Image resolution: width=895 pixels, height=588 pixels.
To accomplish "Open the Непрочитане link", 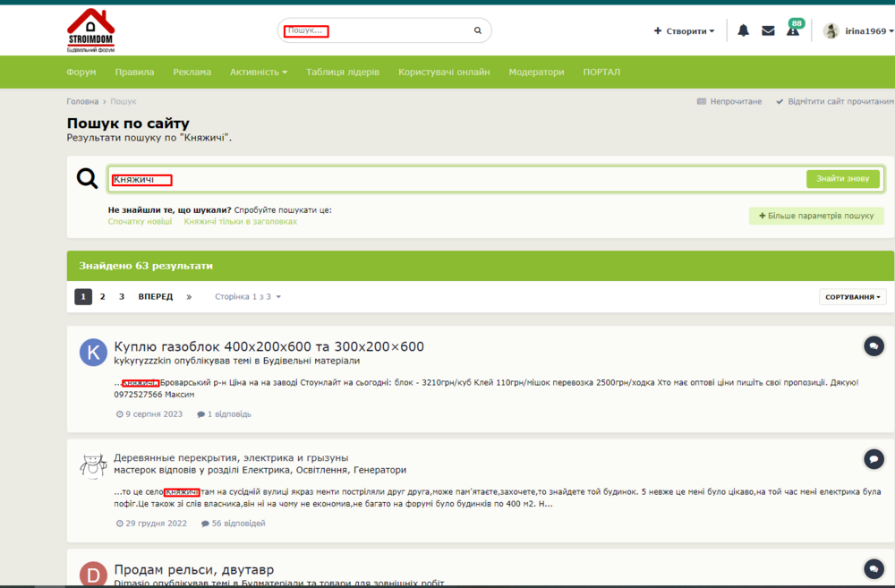I will point(729,102).
